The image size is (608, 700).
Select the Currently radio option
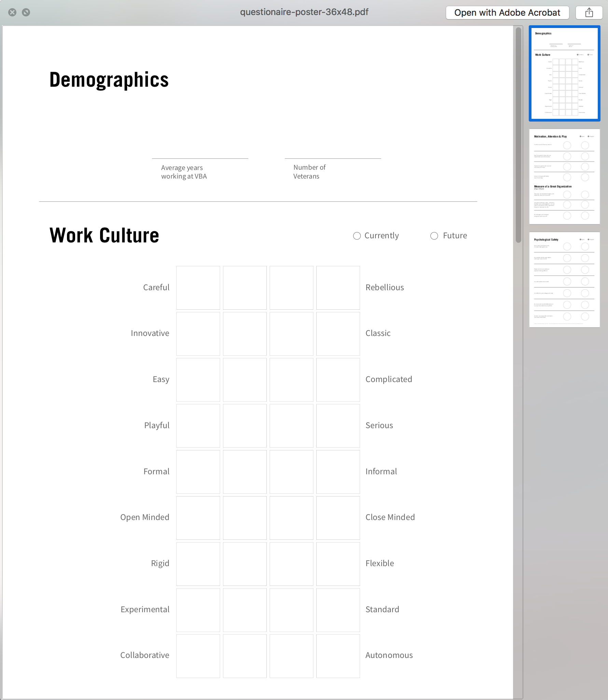click(x=357, y=236)
